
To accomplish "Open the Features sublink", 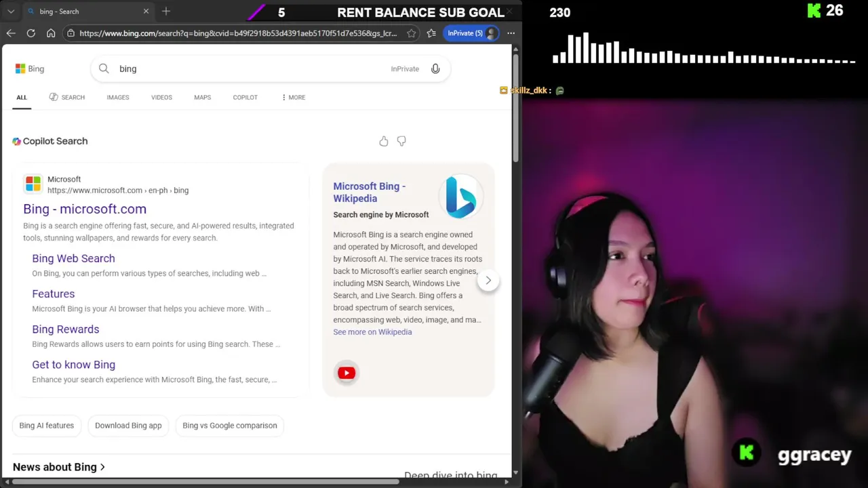I will point(53,293).
